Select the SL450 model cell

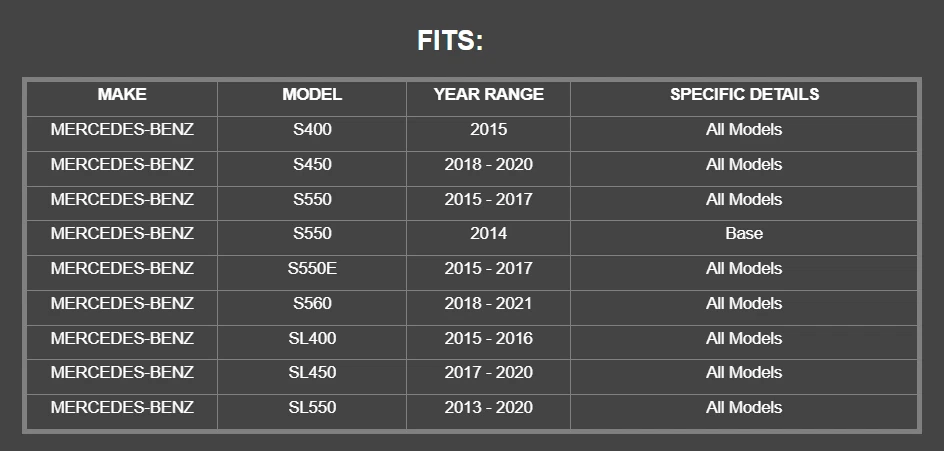point(312,373)
